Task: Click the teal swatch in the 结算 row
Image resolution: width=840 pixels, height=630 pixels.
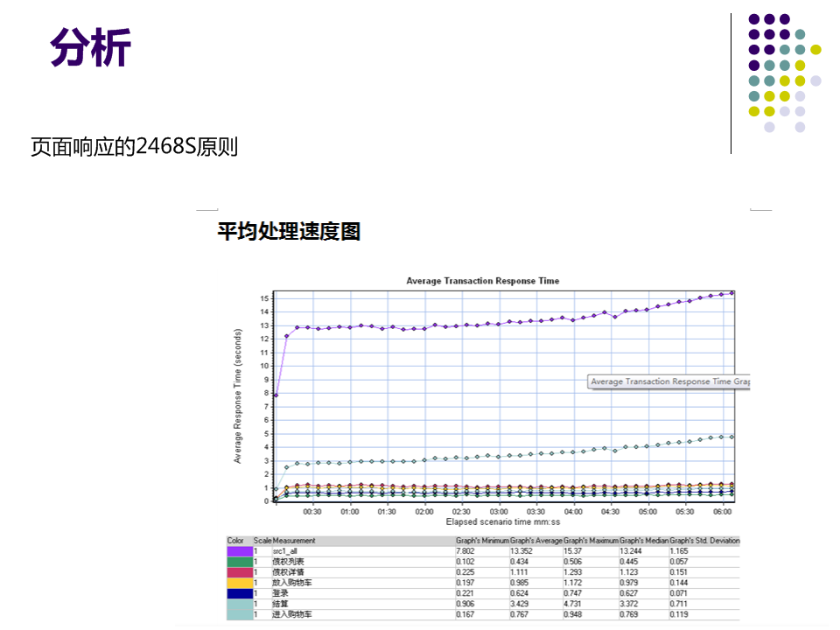Action: pos(240,604)
